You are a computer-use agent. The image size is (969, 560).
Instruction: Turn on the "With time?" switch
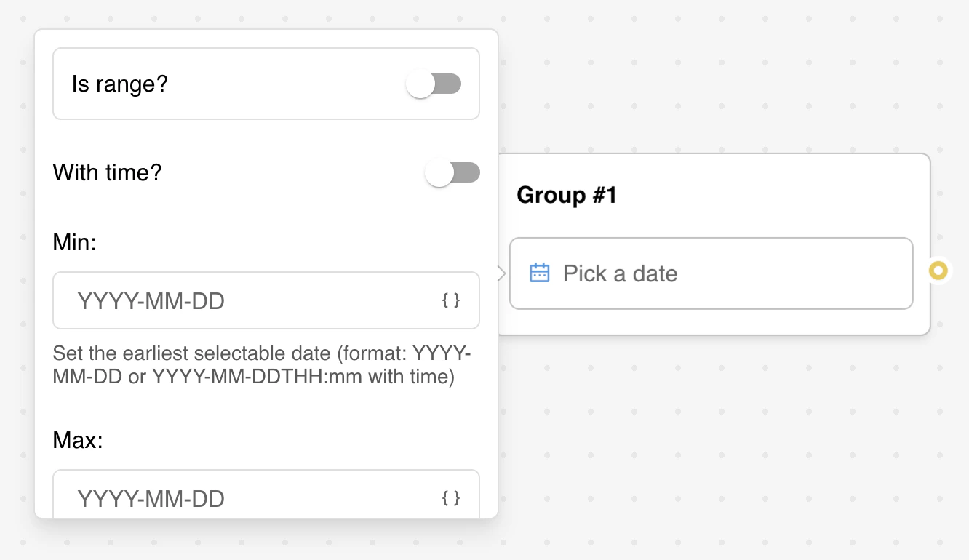(x=452, y=172)
